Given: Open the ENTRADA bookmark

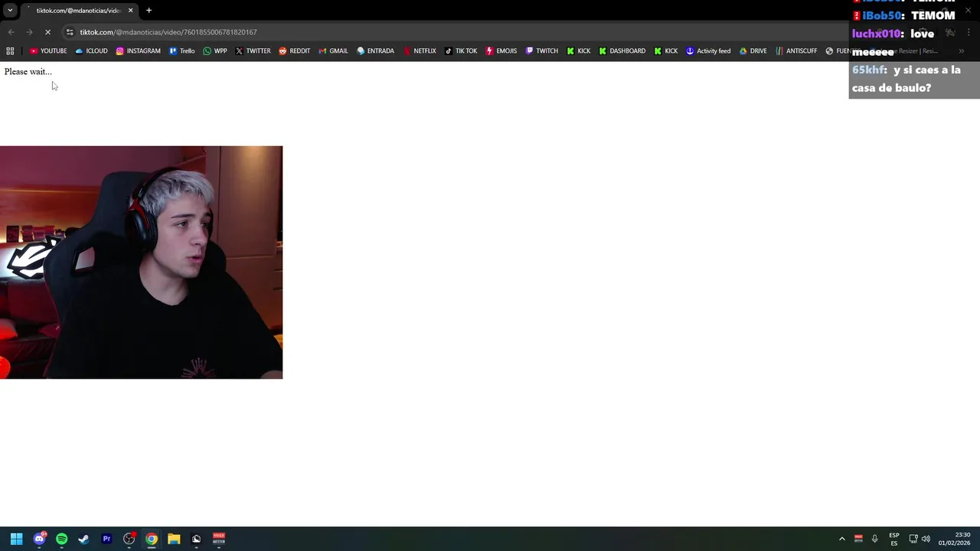Looking at the screenshot, I should pyautogui.click(x=375, y=51).
